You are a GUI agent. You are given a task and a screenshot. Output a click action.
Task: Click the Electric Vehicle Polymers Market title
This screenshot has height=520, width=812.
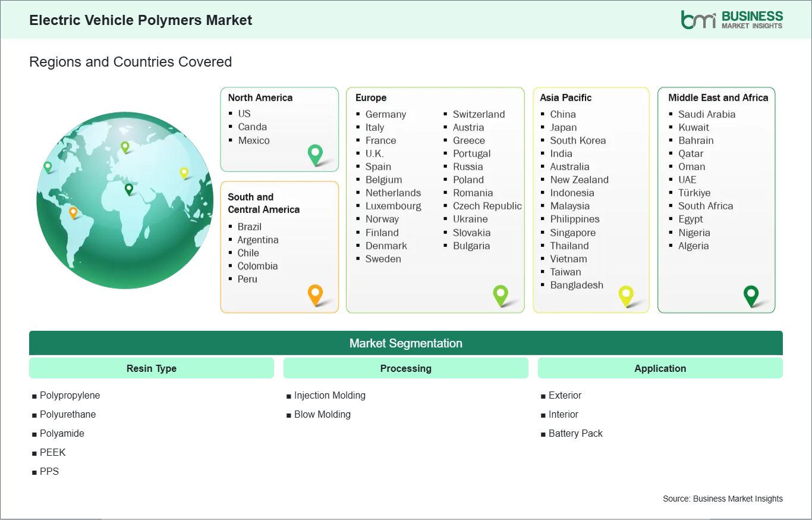point(141,20)
